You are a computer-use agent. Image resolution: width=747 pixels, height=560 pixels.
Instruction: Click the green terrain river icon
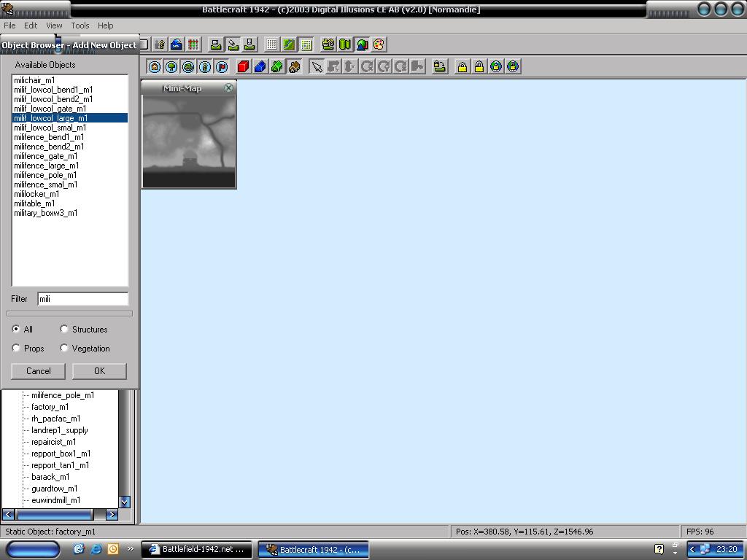click(x=289, y=44)
